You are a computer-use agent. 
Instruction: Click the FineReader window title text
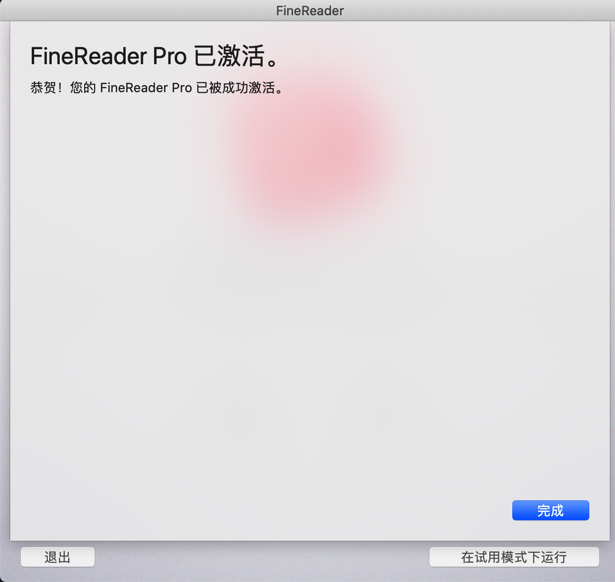[x=310, y=11]
